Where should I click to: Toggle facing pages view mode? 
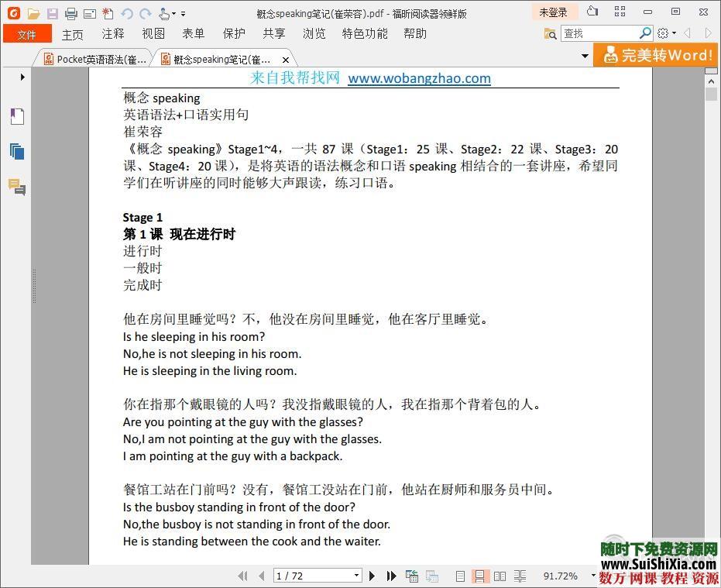click(500, 576)
